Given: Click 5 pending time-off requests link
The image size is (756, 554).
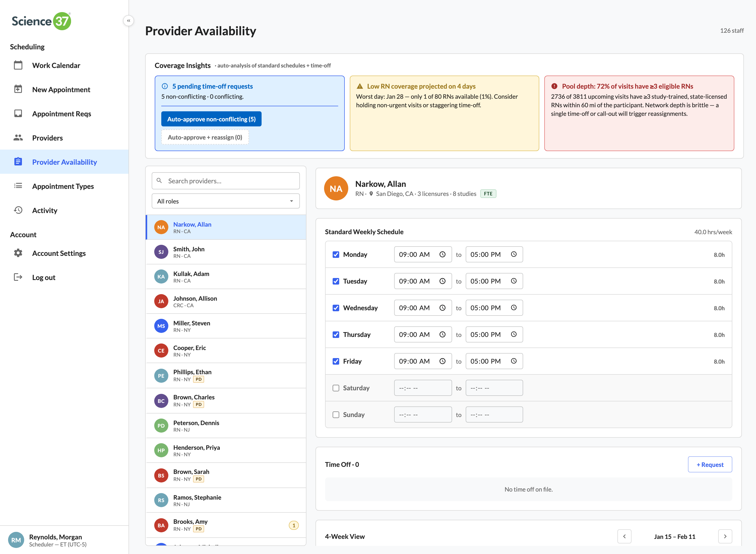Looking at the screenshot, I should pos(212,86).
